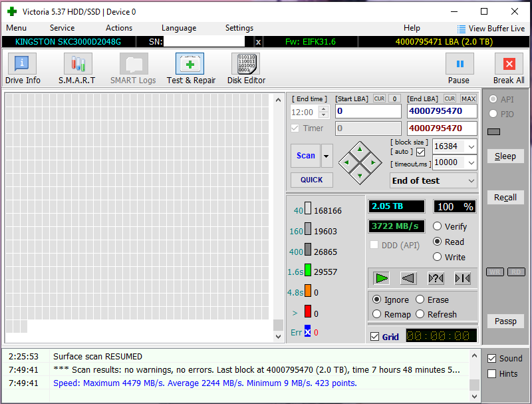This screenshot has width=532, height=404.
Task: Select the Read radio button
Action: (x=438, y=242)
